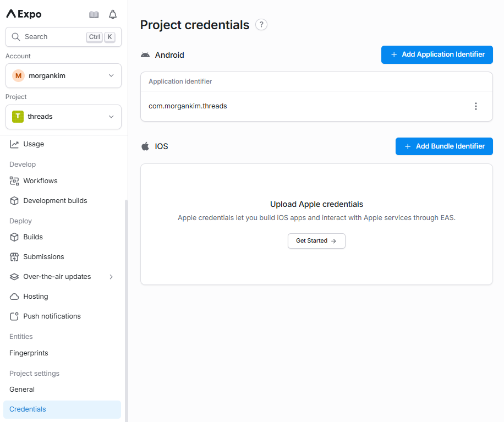The height and width of the screenshot is (422, 504).
Task: Click the Submissions store icon
Action: (14, 257)
